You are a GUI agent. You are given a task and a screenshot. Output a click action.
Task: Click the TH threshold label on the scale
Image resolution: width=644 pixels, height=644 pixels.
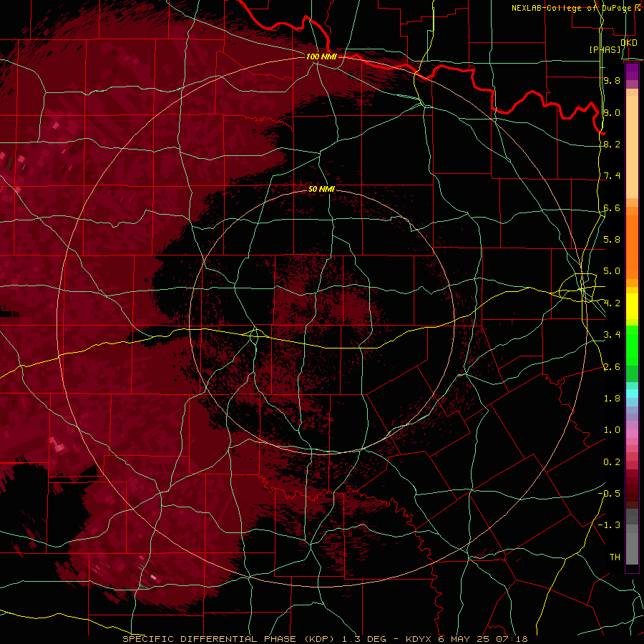click(x=615, y=557)
